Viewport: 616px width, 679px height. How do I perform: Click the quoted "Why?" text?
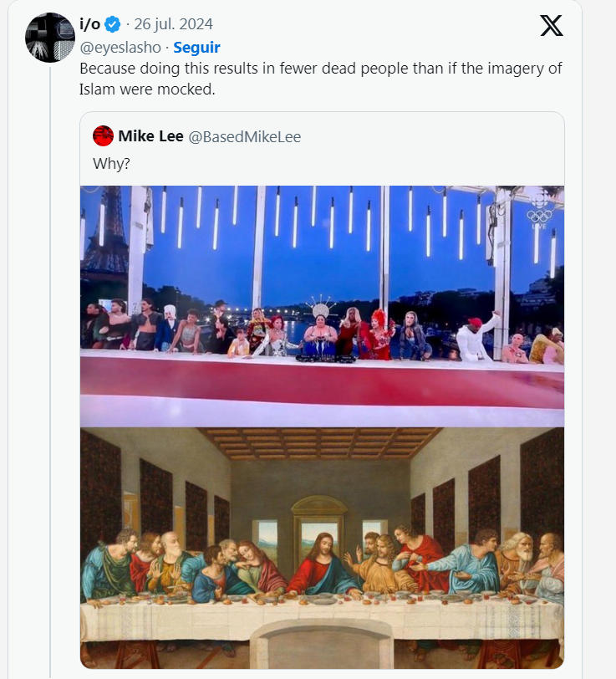[x=111, y=163]
